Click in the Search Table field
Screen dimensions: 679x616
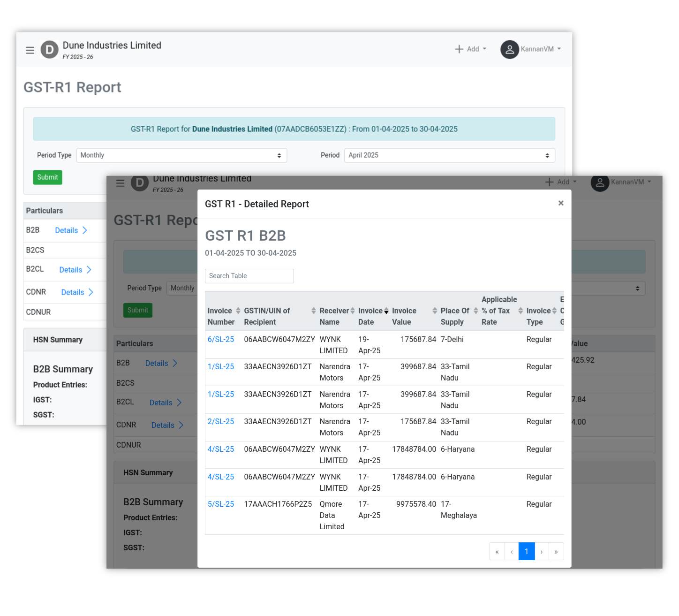click(x=249, y=276)
